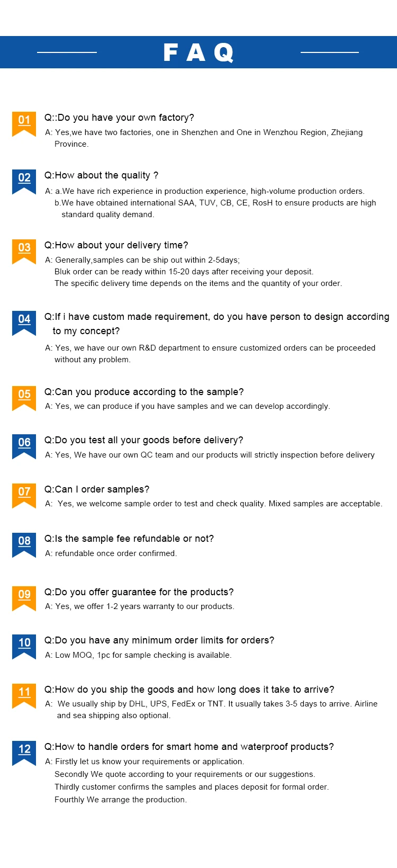397x868 pixels.
Task: Click question "How about the quality ?"
Action: click(x=101, y=175)
